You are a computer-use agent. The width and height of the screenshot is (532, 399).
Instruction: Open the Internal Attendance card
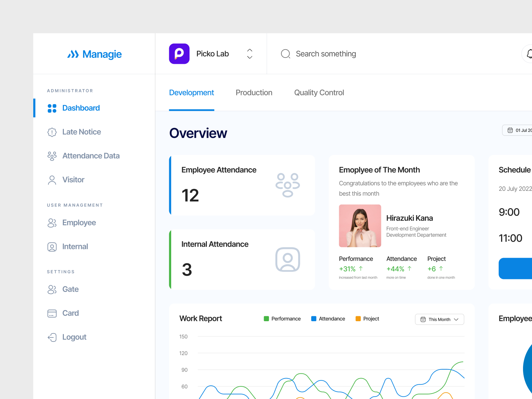click(x=242, y=260)
